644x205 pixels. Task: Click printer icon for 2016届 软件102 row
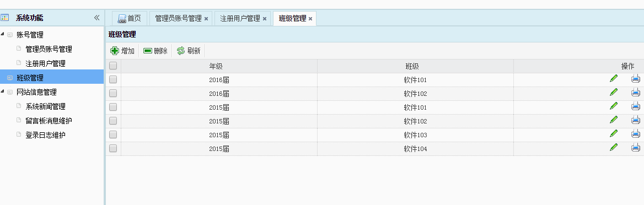635,92
